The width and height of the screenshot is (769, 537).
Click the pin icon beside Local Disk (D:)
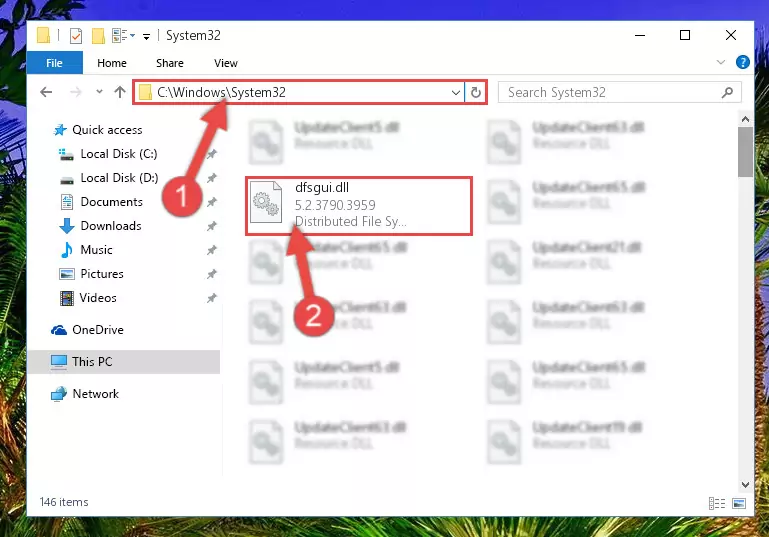(211, 178)
